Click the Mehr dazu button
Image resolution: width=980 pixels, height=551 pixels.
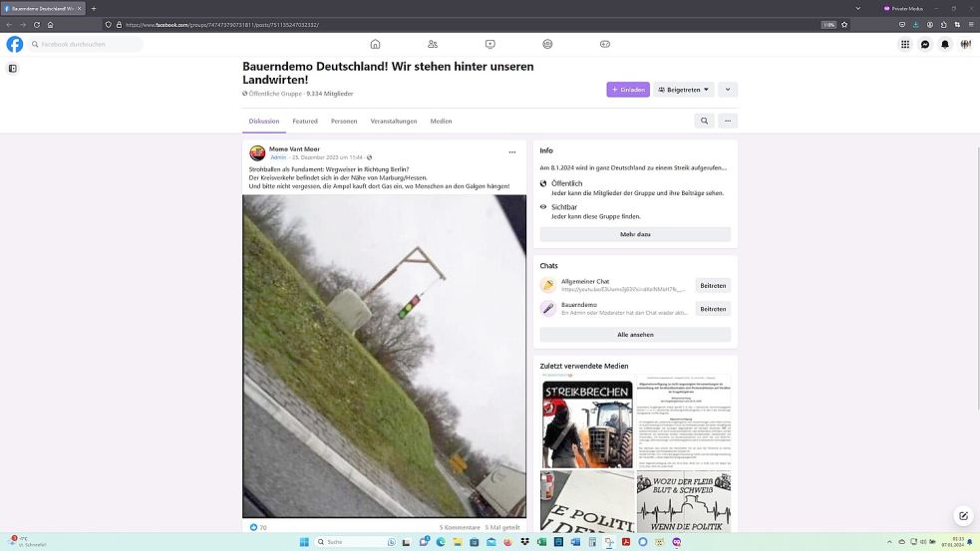pyautogui.click(x=635, y=234)
